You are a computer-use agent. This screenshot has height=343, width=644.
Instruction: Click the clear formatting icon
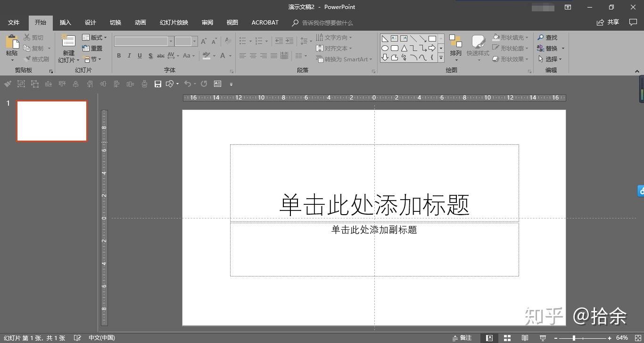pos(228,42)
